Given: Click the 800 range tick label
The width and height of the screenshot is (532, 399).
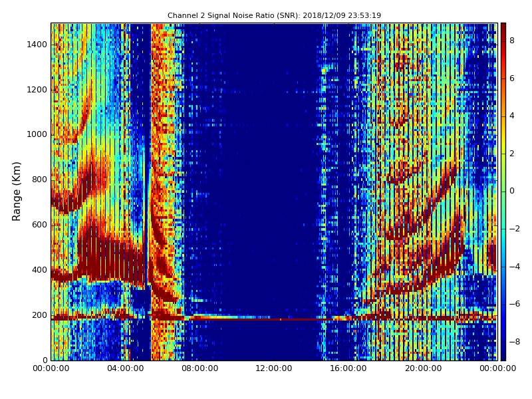Looking at the screenshot, I should coord(39,180).
